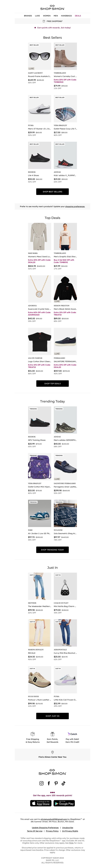The image size is (105, 868).
Task: Open the Pinterest social icon
Action: pos(56,783)
